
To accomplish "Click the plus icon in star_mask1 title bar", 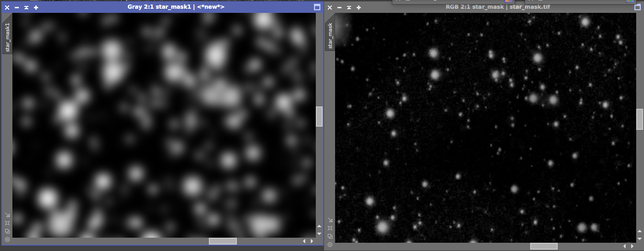I will pos(36,7).
